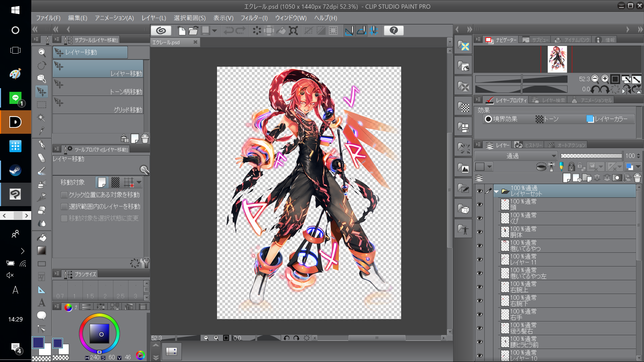Select レイヤー移動 sub tool entry

point(98,69)
